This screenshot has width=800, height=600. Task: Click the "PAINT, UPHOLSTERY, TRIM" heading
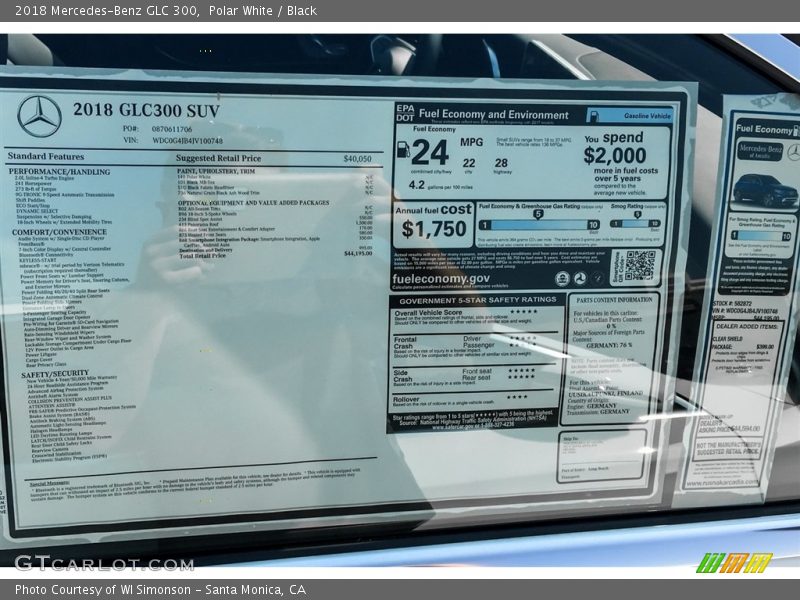coord(216,171)
